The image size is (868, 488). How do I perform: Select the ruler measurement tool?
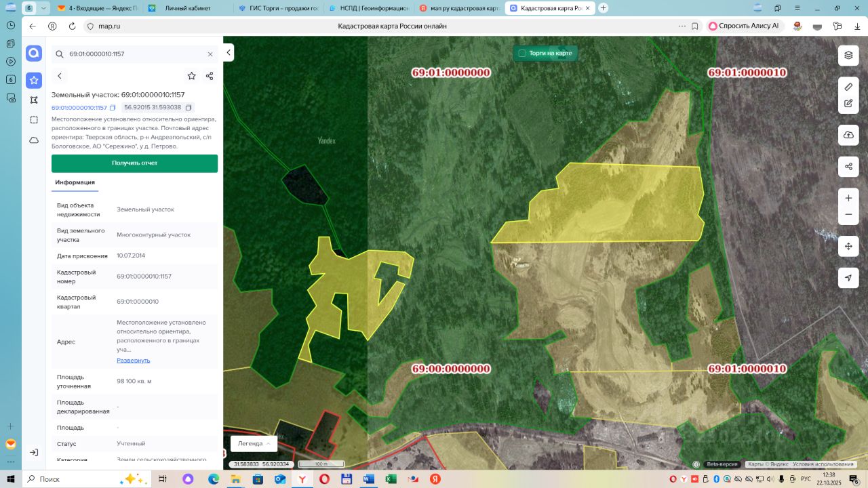(848, 87)
